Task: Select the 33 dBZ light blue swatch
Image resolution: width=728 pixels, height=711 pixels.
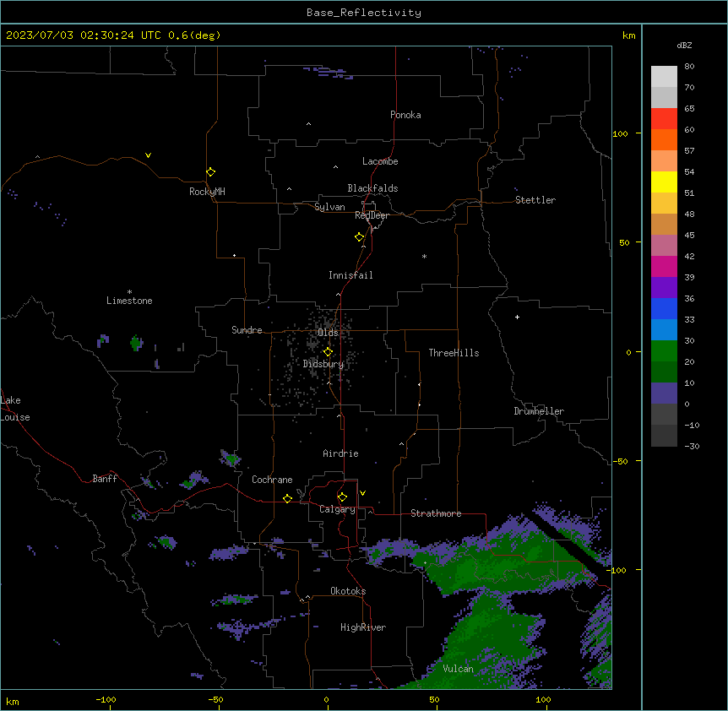Action: coord(664,329)
